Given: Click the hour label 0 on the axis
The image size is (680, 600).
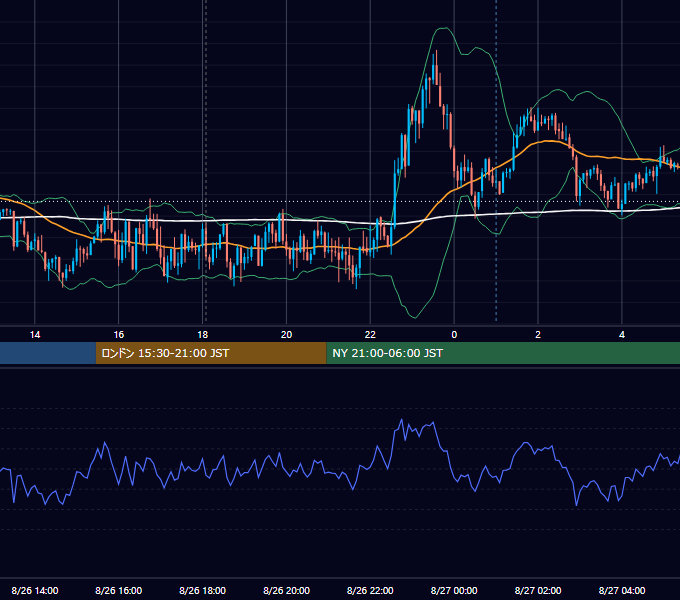Looking at the screenshot, I should (454, 335).
